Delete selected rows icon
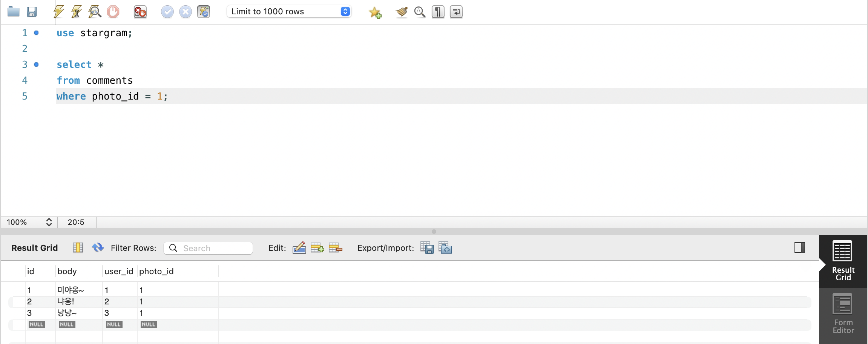Viewport: 868px width, 344px height. [335, 248]
